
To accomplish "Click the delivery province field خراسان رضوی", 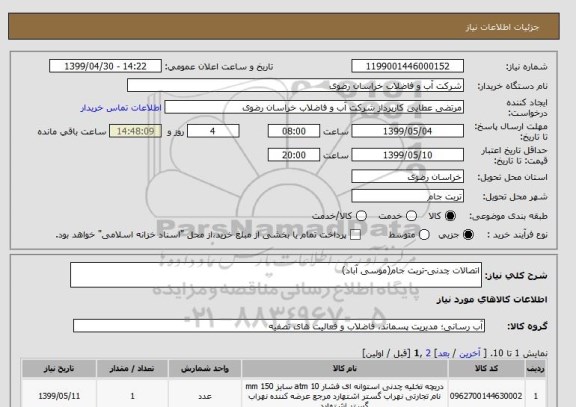I will click(407, 177).
